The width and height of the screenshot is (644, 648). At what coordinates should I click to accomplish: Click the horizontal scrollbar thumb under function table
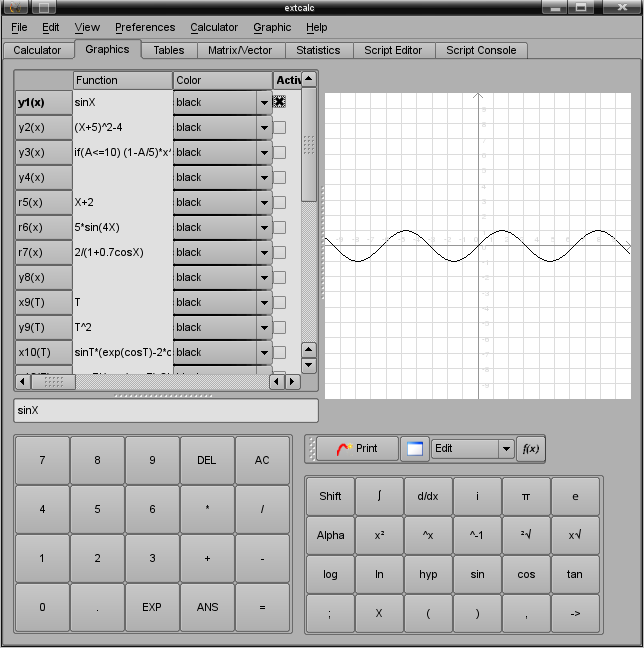54,381
